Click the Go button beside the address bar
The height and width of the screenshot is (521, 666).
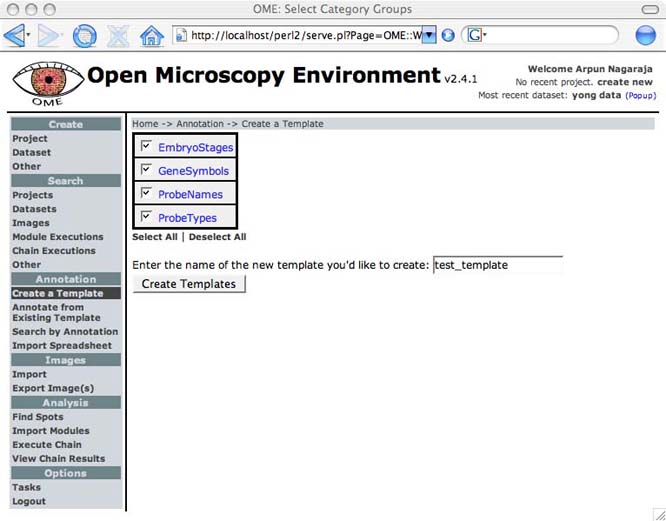(x=448, y=35)
